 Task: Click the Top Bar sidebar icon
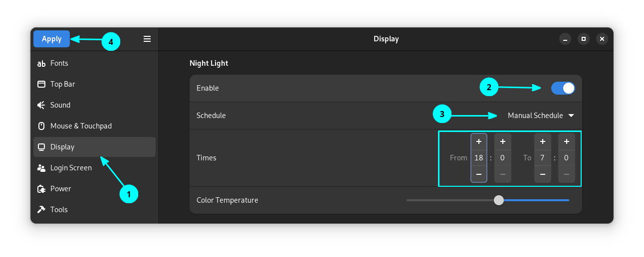(41, 84)
